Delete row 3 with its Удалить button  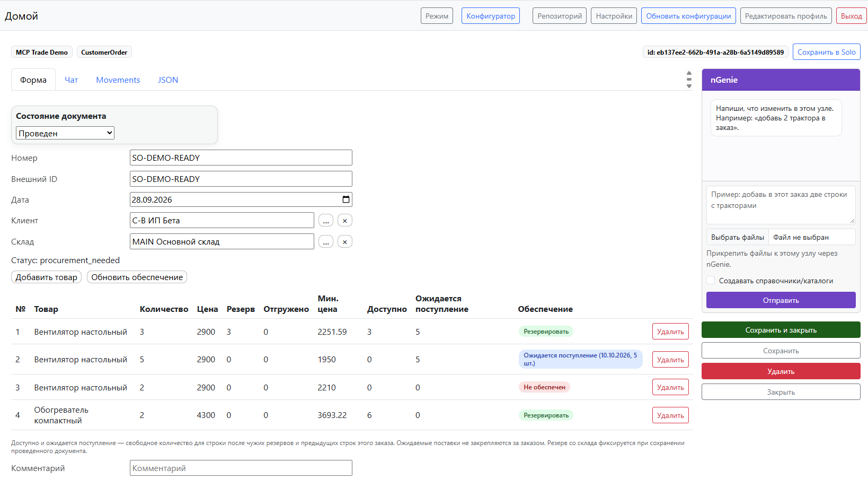[670, 387]
